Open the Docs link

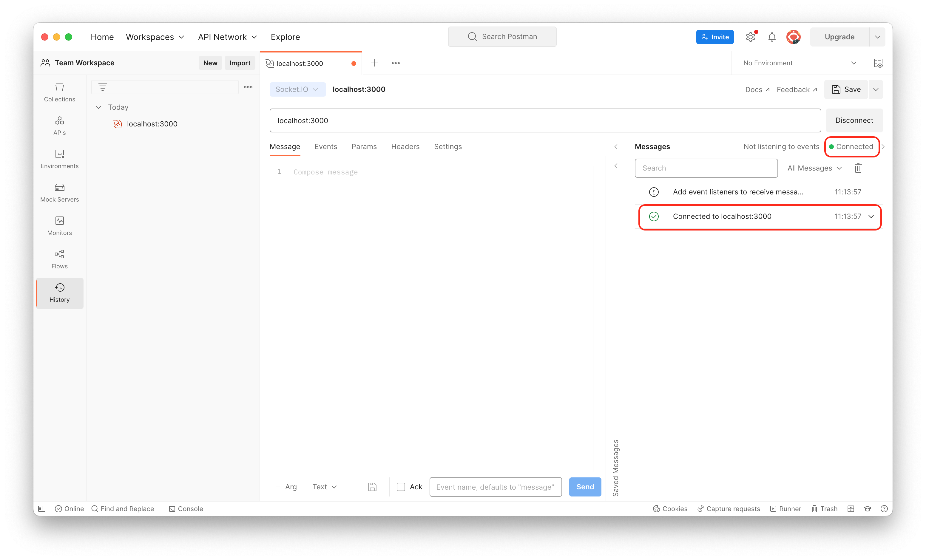click(757, 89)
